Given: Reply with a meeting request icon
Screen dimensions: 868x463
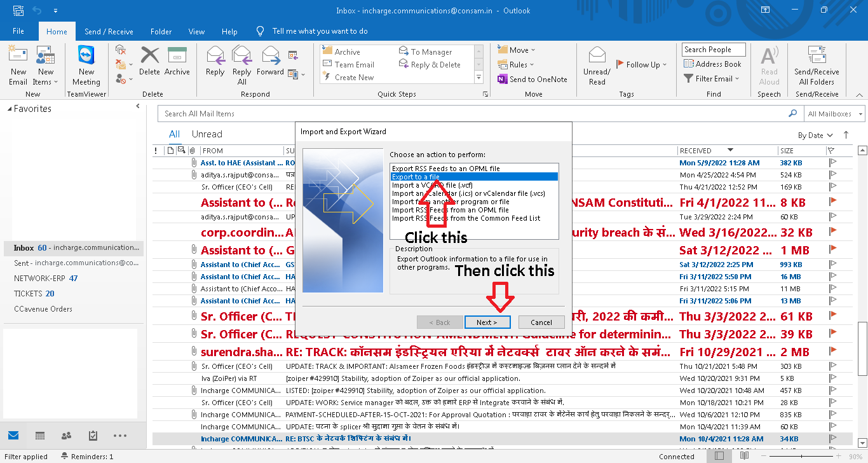Looking at the screenshot, I should point(293,55).
